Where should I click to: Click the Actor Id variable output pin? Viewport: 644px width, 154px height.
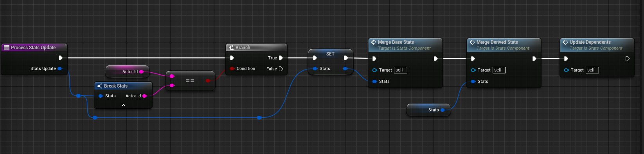142,72
